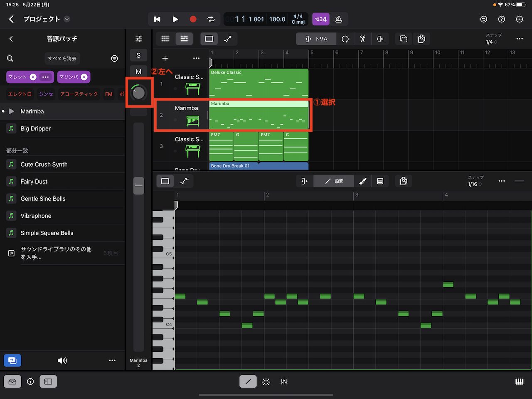The height and width of the screenshot is (399, 532).
Task: Open the channel strip settings sliders icon
Action: [x=138, y=39]
